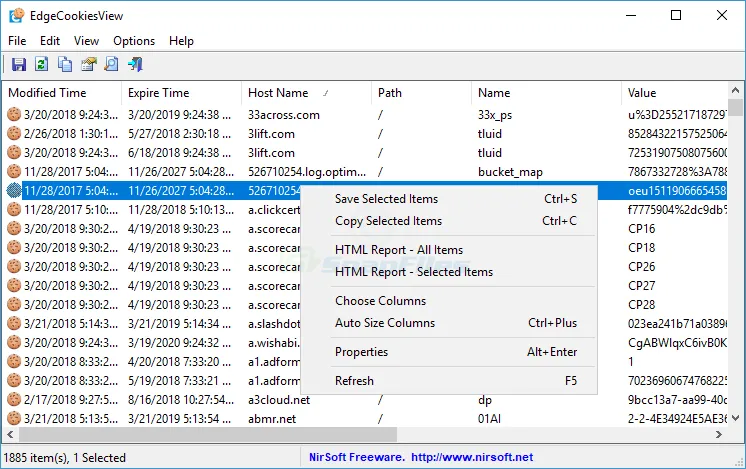Sort by Name column header
746x469 pixels.
point(546,93)
